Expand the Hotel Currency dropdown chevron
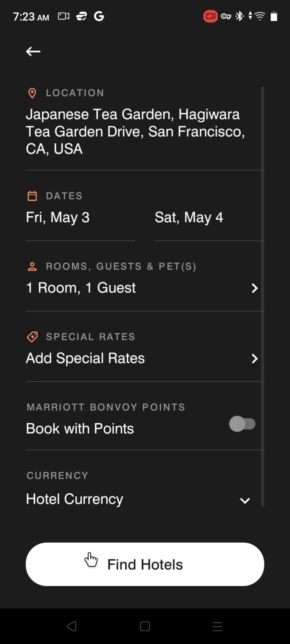 (245, 501)
